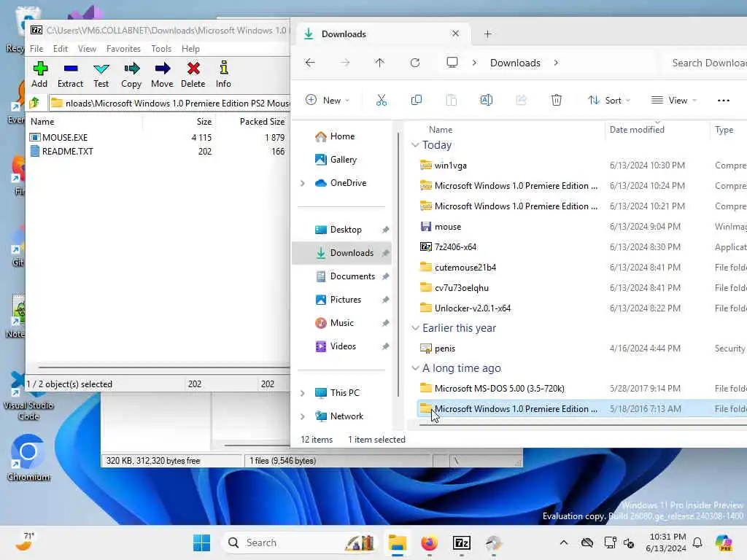Expand the Network tree node
This screenshot has height=560, width=747.
[303, 416]
